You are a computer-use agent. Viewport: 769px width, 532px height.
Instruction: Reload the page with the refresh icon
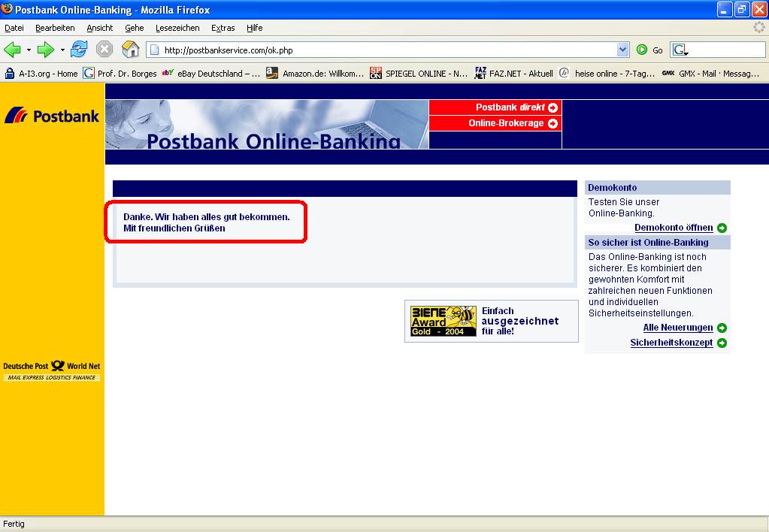click(79, 50)
